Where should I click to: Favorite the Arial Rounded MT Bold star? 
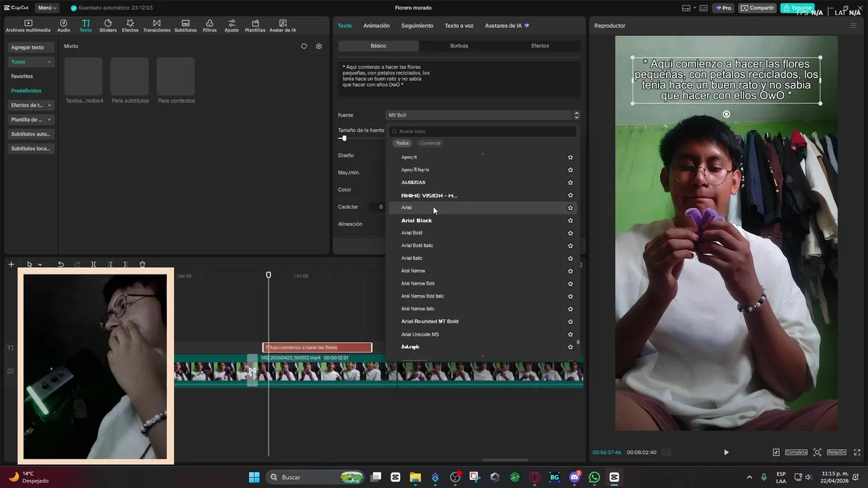pos(570,321)
